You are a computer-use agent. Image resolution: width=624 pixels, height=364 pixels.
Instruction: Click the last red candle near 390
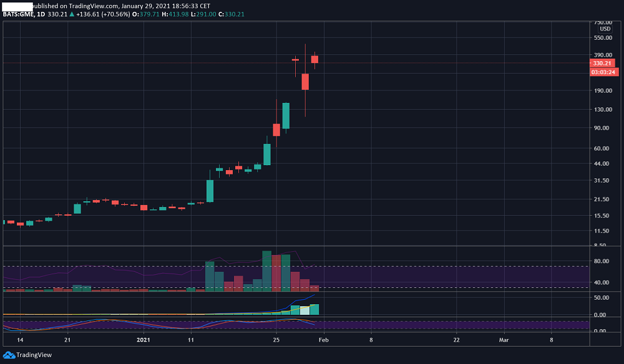point(314,60)
